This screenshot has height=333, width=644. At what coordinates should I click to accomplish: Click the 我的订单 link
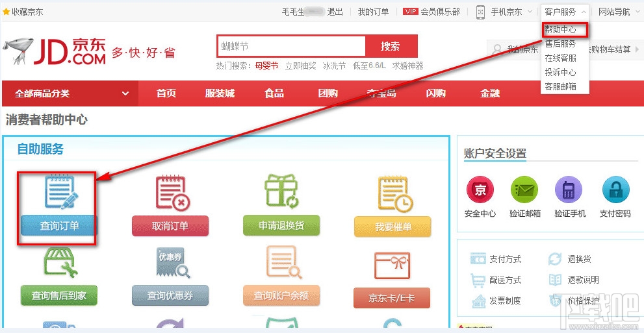pyautogui.click(x=374, y=12)
